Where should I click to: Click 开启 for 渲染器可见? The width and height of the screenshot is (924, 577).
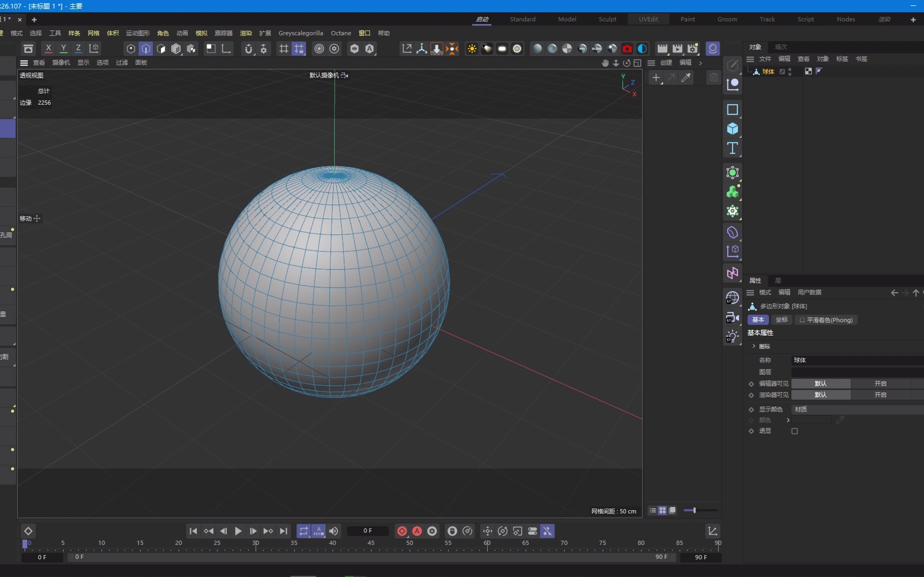coord(881,395)
